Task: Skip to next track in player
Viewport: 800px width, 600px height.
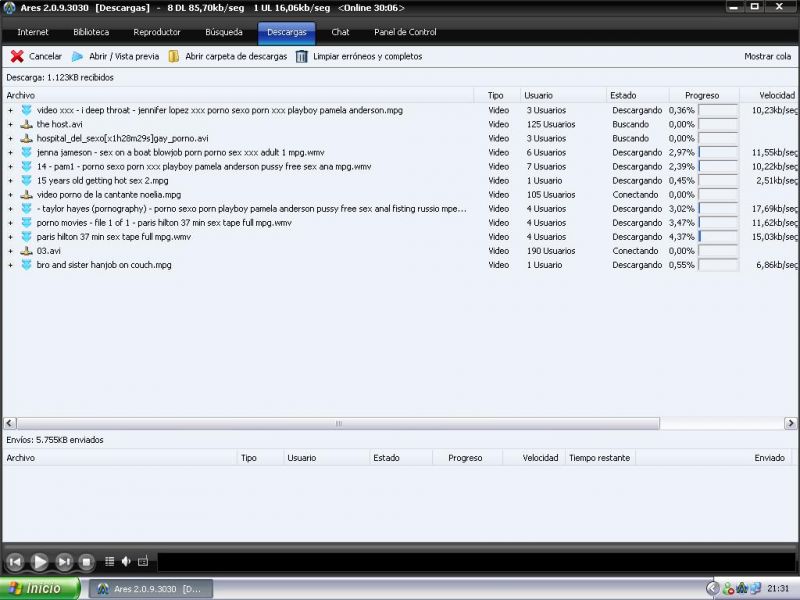Action: tap(64, 562)
